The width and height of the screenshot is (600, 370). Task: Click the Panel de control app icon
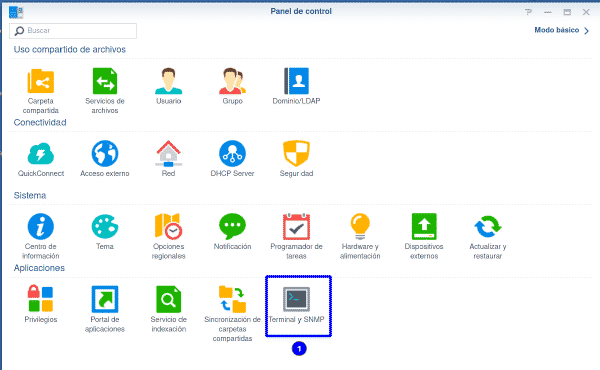(16, 12)
